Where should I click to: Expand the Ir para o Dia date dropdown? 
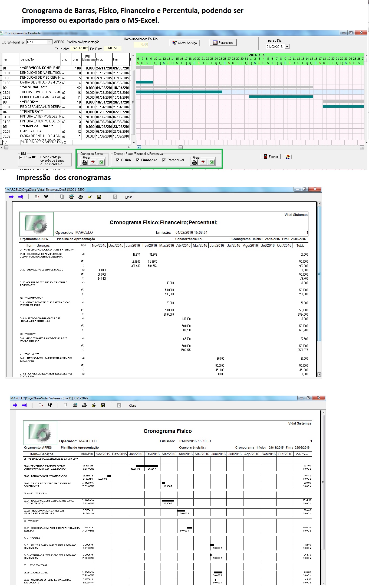point(287,47)
